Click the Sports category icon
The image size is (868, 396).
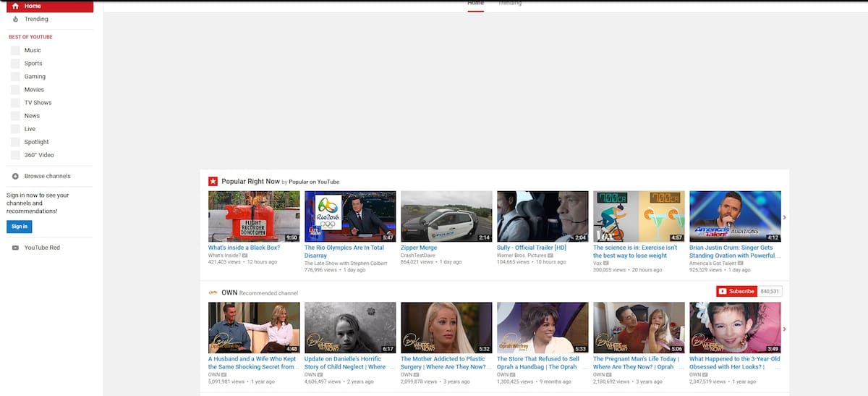(15, 64)
